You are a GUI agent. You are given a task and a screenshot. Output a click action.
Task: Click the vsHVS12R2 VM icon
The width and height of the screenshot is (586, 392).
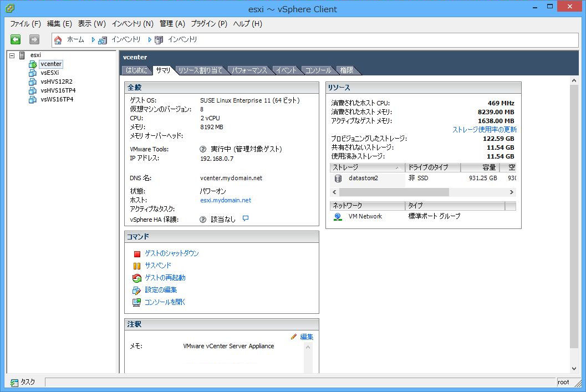click(33, 82)
